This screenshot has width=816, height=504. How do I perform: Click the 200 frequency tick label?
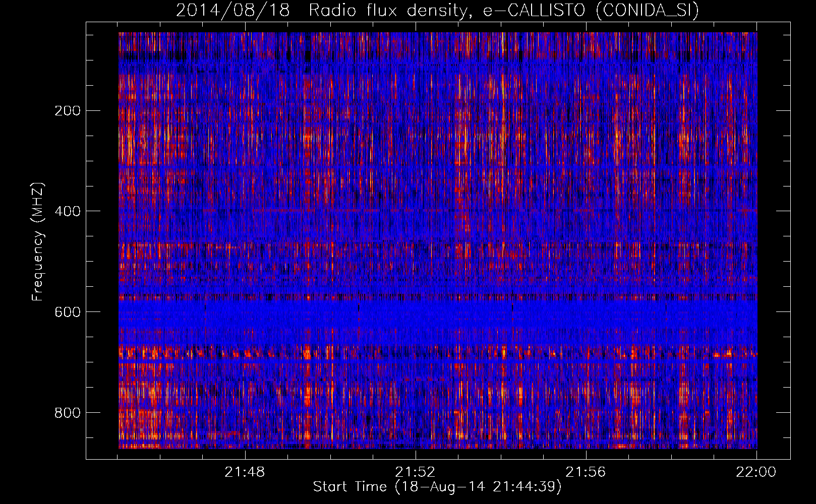68,110
